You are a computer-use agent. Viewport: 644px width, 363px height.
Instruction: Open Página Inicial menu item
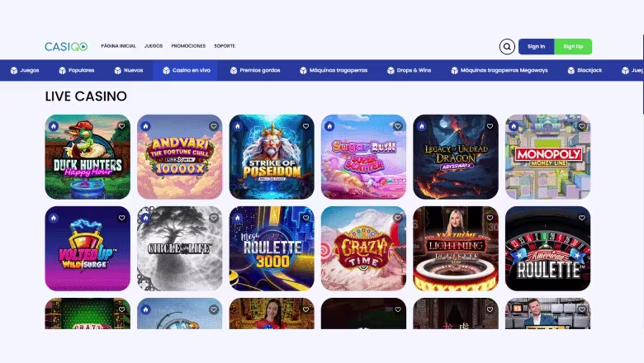pyautogui.click(x=118, y=46)
